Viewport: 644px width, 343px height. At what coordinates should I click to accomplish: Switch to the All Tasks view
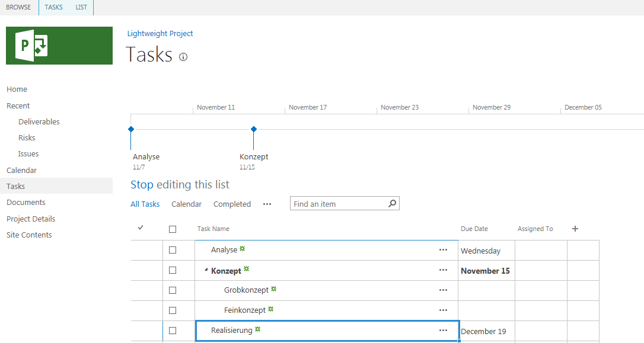point(145,204)
